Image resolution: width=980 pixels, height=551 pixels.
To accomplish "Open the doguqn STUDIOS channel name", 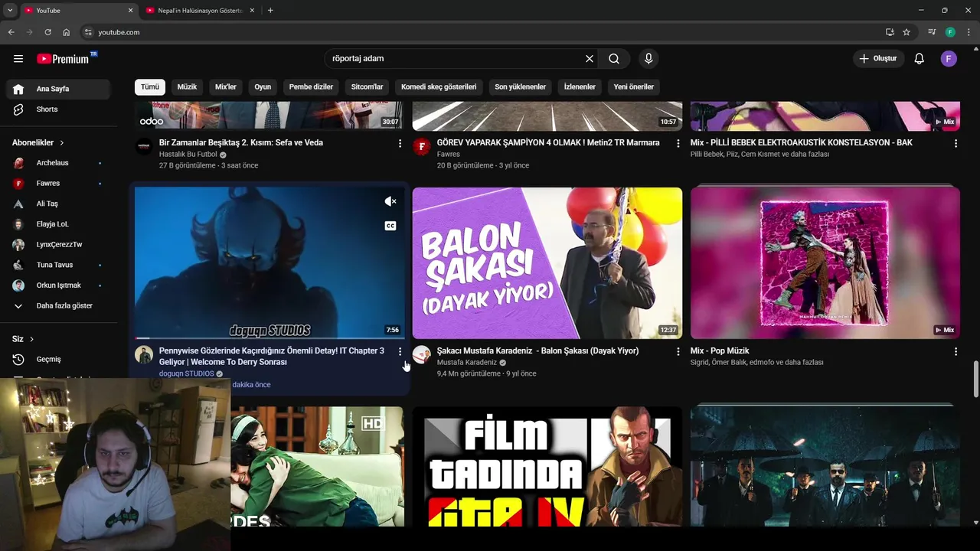I will click(x=187, y=373).
